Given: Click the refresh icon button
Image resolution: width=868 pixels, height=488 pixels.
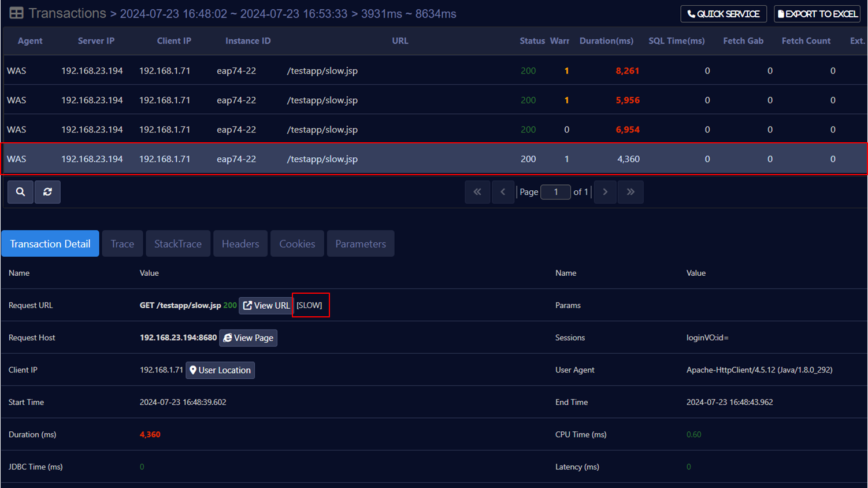Looking at the screenshot, I should (47, 192).
